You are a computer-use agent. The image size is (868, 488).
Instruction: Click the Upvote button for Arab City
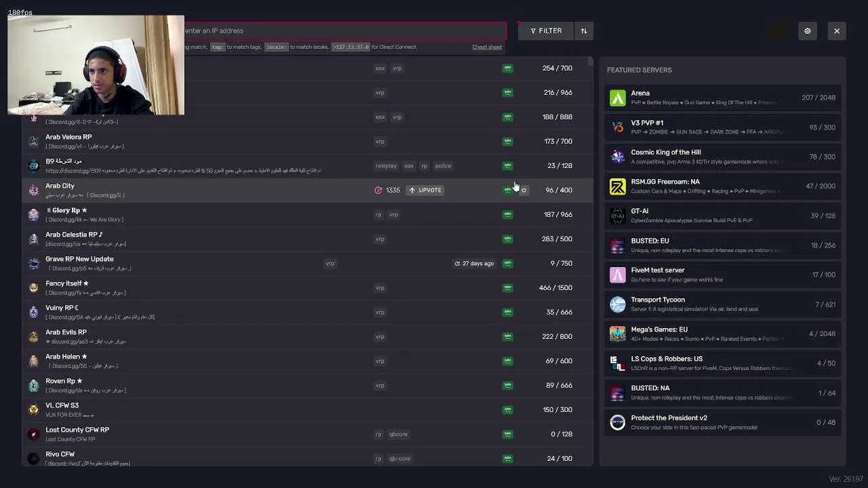click(425, 190)
